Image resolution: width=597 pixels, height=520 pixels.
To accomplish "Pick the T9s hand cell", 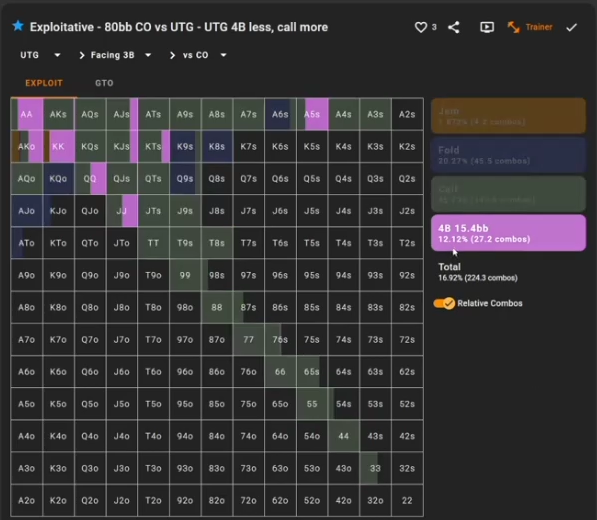I will [185, 243].
